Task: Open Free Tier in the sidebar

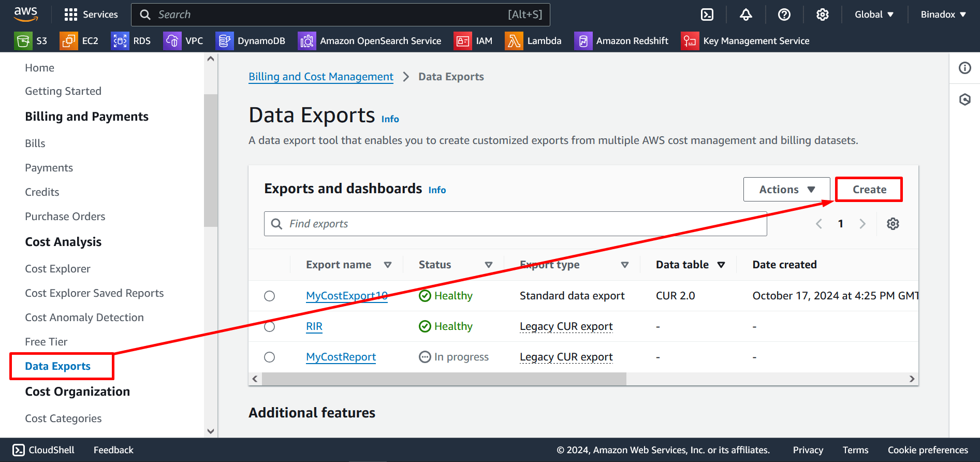Action: point(46,342)
